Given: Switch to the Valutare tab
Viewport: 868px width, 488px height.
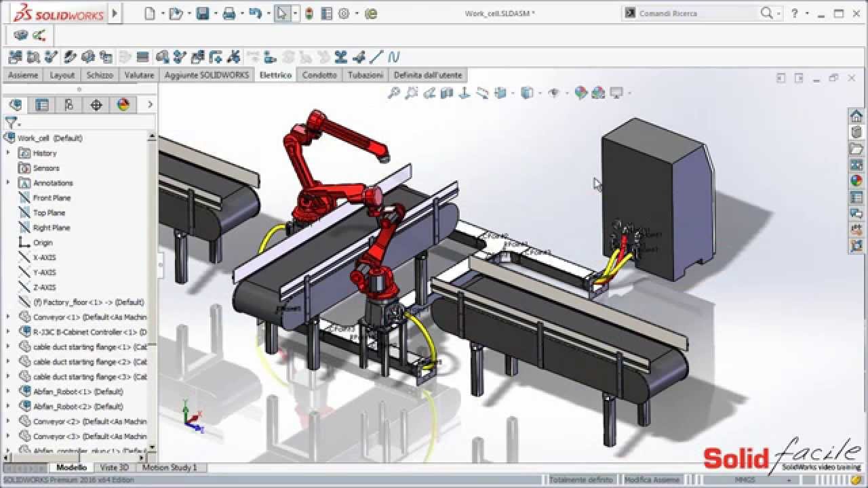Looking at the screenshot, I should click(139, 75).
